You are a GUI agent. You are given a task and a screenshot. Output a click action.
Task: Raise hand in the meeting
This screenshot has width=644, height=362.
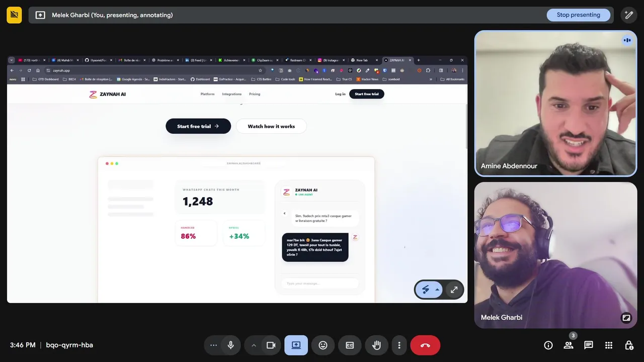click(376, 345)
